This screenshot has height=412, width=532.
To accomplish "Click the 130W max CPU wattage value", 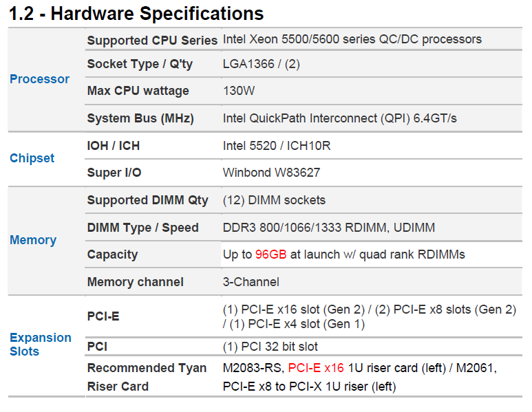I will (x=239, y=91).
